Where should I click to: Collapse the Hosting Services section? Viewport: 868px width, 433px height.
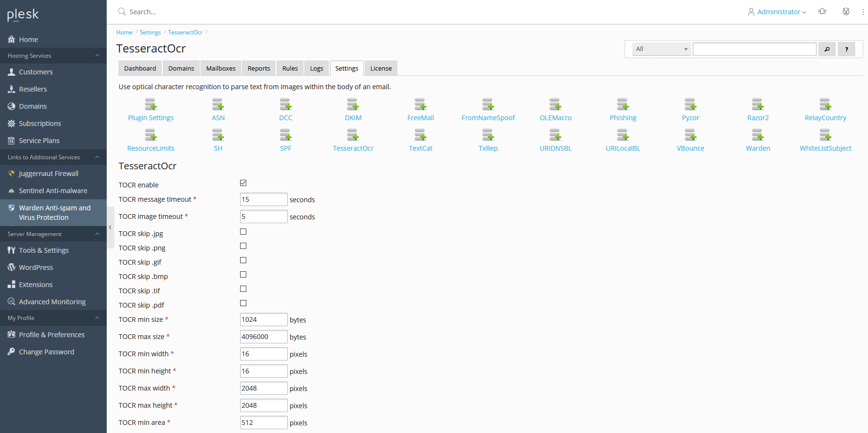tap(97, 56)
